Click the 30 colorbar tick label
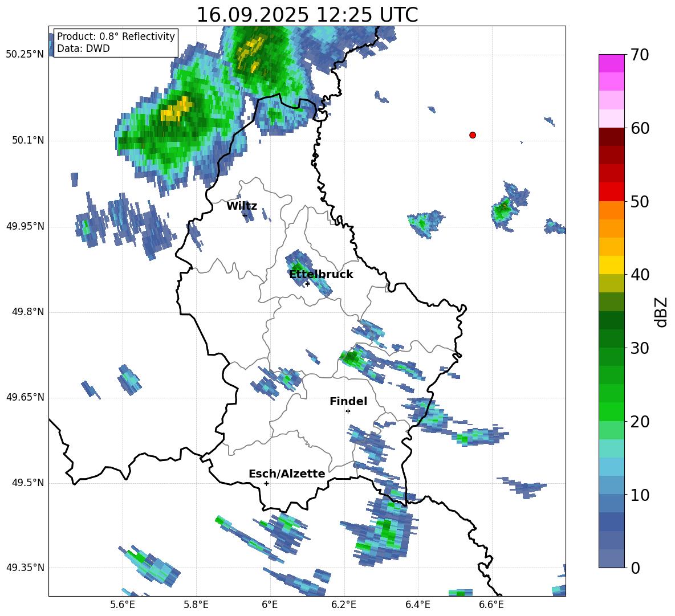Image resolution: width=675 pixels, height=616 pixels. (x=640, y=348)
